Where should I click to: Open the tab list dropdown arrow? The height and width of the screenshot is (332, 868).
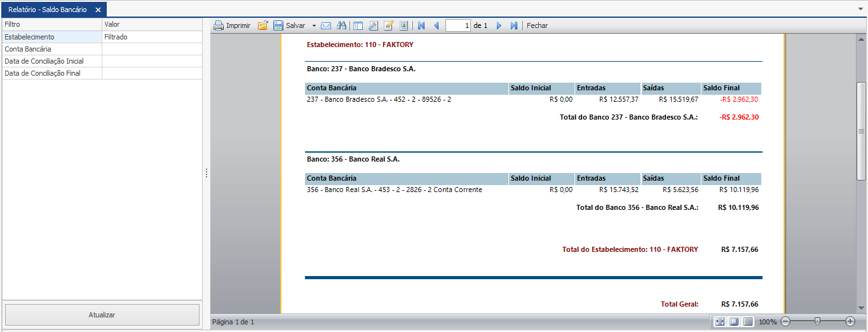860,10
